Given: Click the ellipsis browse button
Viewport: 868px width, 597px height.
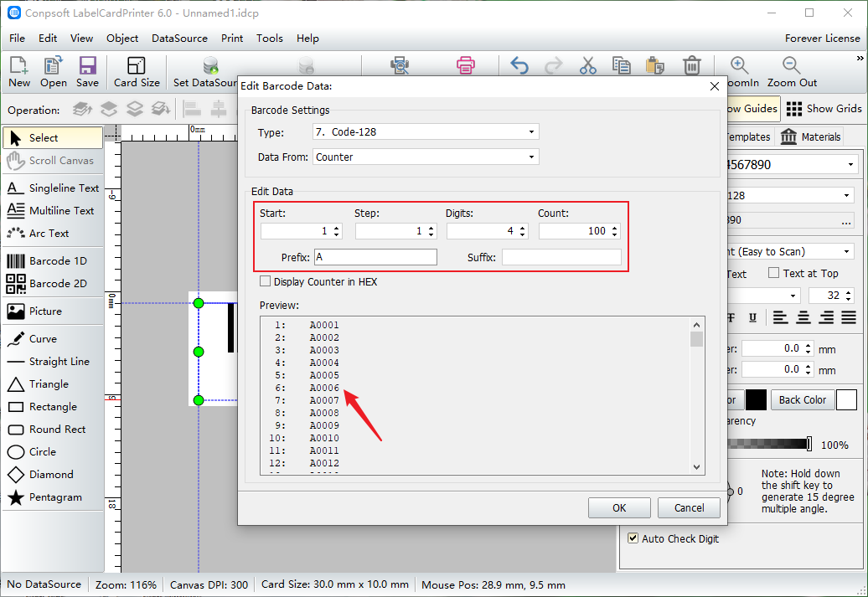Looking at the screenshot, I should [846, 221].
